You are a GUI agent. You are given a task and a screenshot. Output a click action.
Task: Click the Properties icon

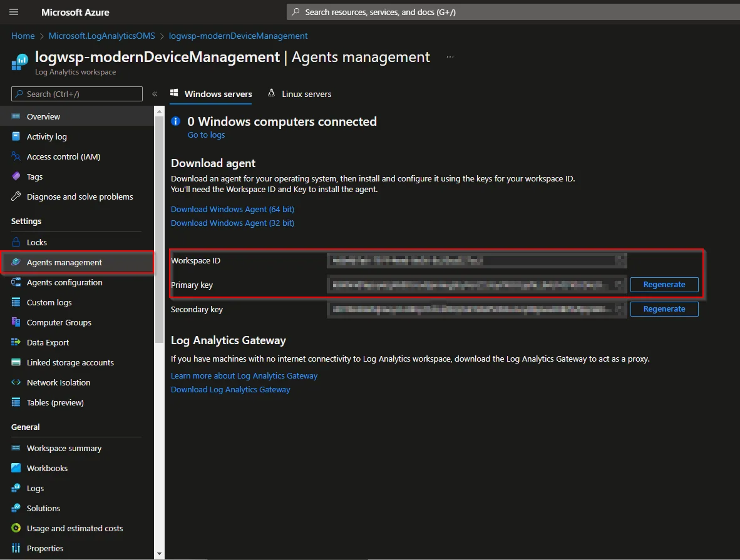16,547
